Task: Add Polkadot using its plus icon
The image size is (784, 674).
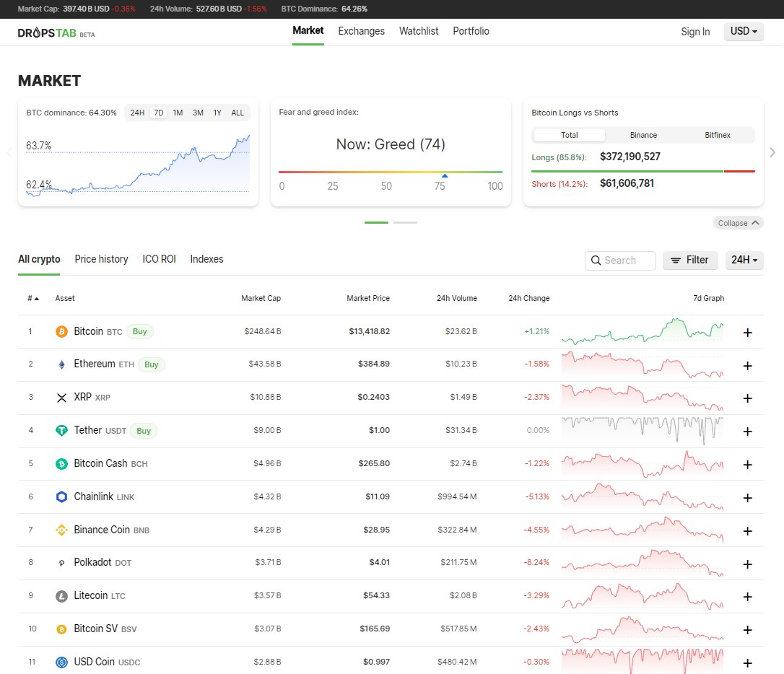Action: 747,564
